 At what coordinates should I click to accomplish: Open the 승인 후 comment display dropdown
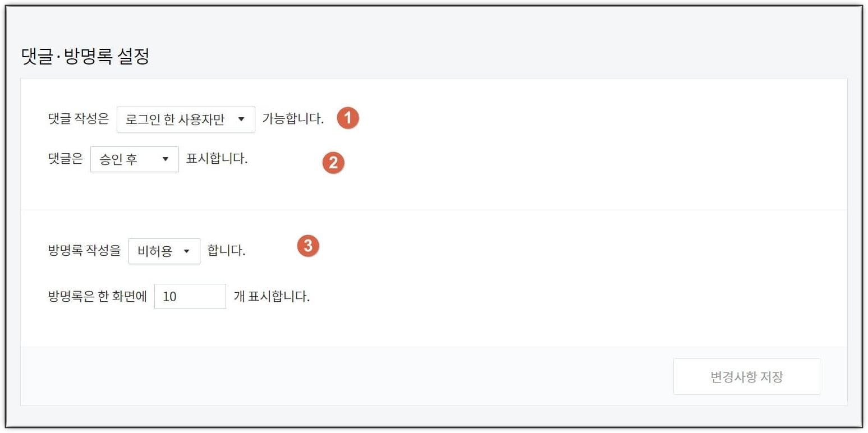(x=135, y=159)
